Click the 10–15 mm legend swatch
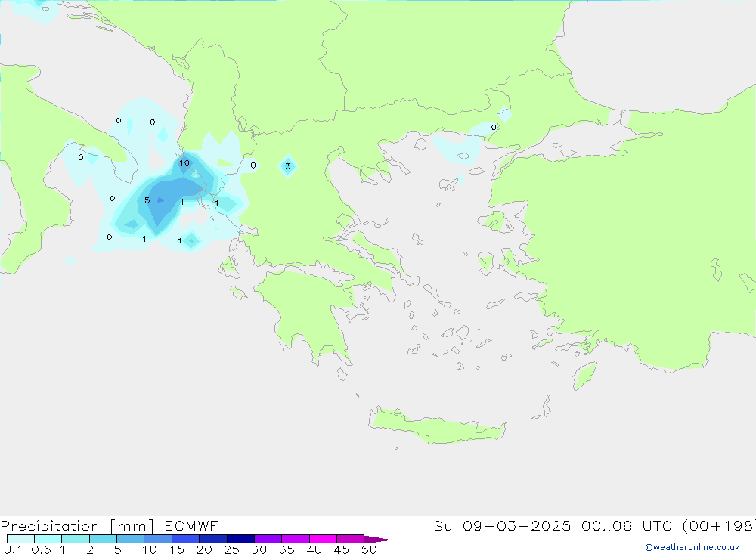Image resolution: width=756 pixels, height=554 pixels. [x=158, y=539]
